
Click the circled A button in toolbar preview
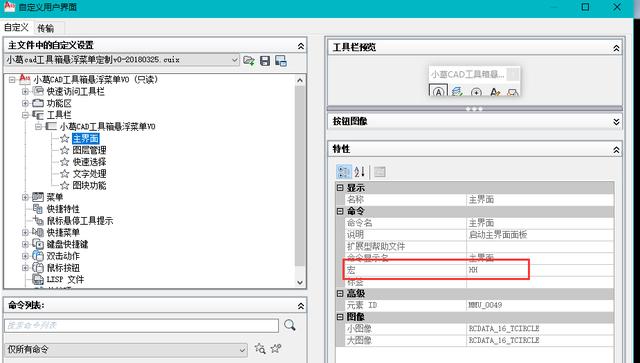click(x=438, y=91)
